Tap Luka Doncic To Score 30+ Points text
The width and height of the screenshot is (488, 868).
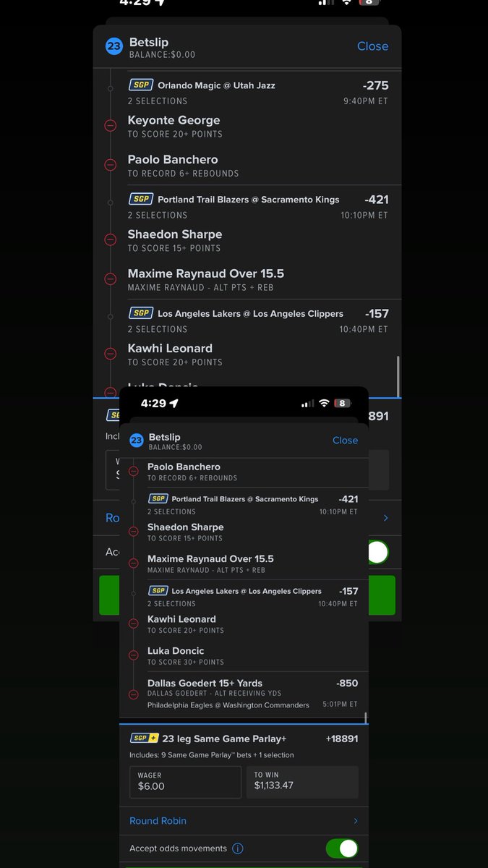[186, 662]
